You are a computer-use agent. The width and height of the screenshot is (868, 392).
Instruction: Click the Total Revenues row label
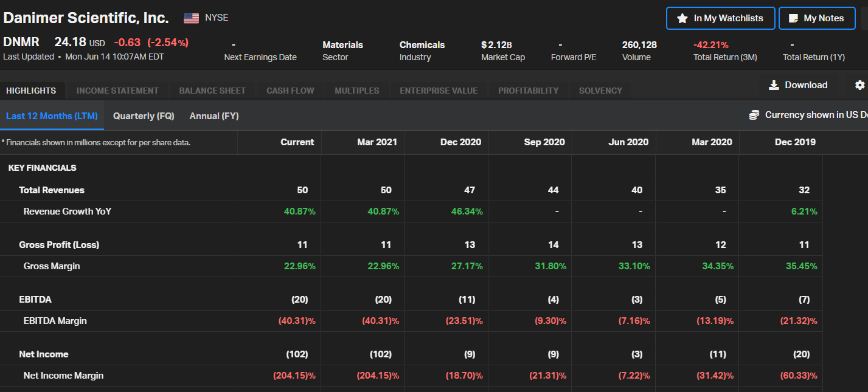click(52, 190)
